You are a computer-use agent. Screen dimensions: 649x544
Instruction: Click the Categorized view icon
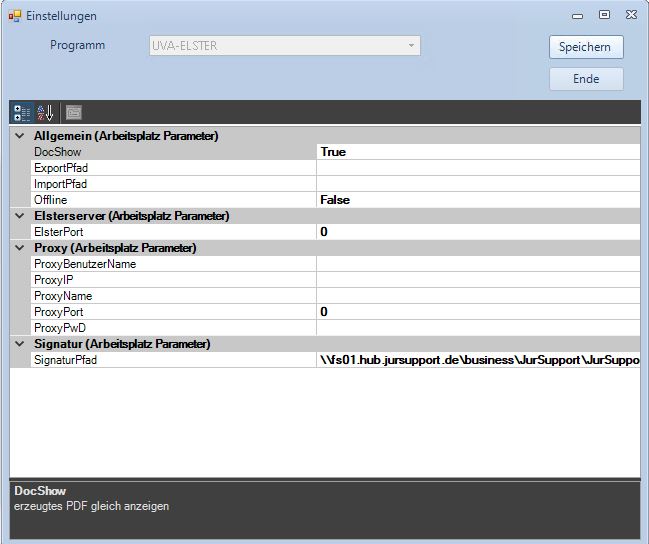[21, 112]
